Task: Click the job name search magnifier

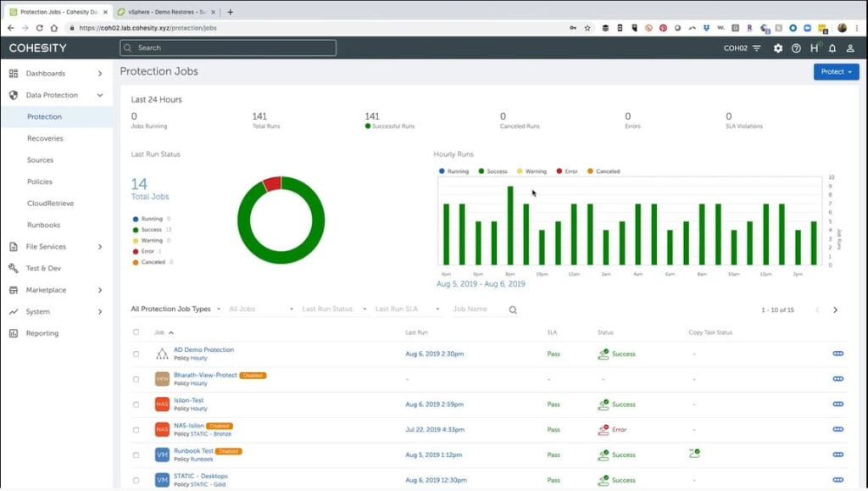Action: 513,310
